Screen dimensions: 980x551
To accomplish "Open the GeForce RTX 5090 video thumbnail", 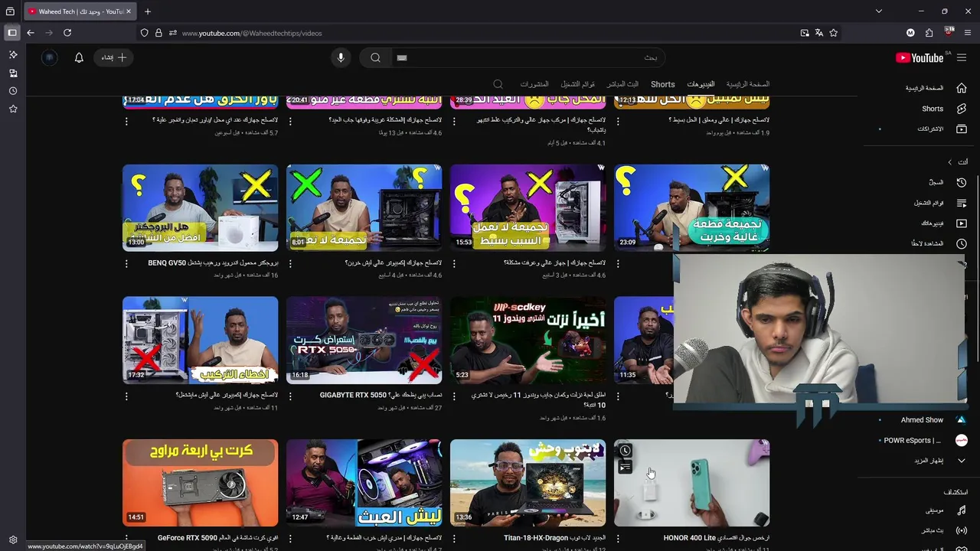I will point(201,483).
